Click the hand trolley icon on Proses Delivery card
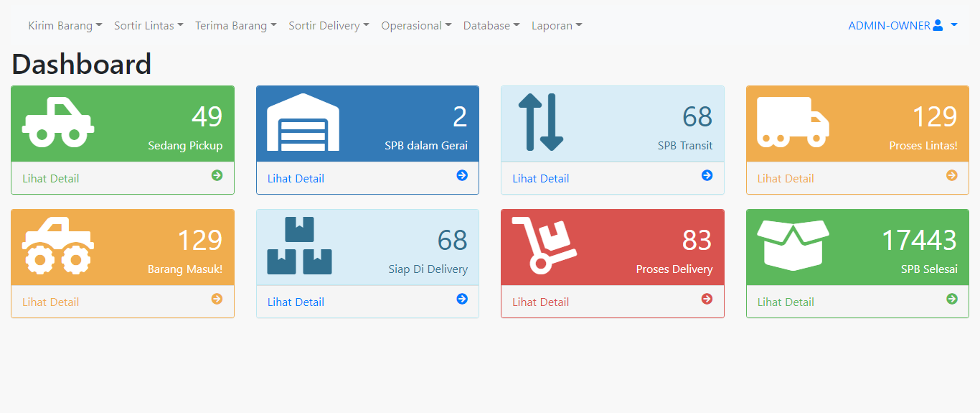Image resolution: width=980 pixels, height=413 pixels. click(x=545, y=246)
